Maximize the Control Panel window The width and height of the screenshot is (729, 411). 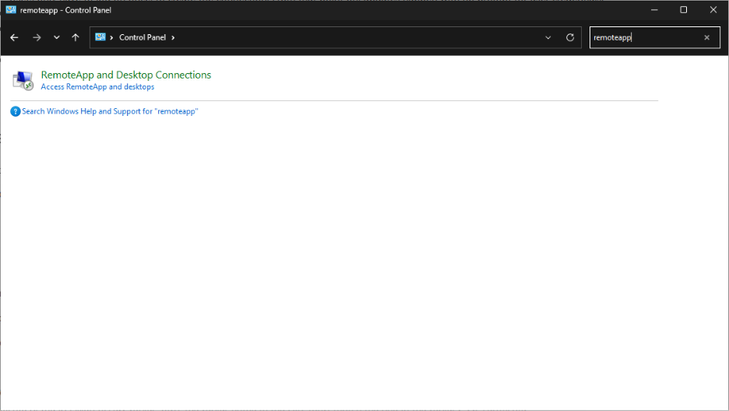(x=683, y=10)
